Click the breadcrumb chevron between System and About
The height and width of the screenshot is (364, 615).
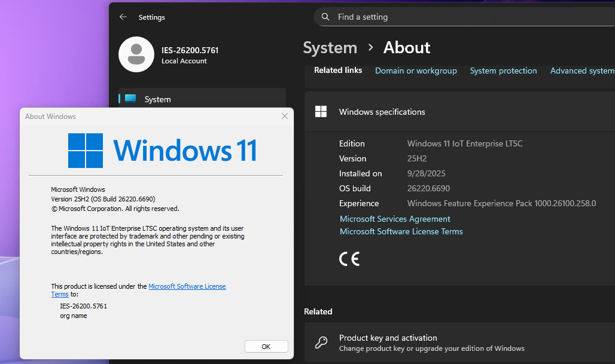coord(371,48)
